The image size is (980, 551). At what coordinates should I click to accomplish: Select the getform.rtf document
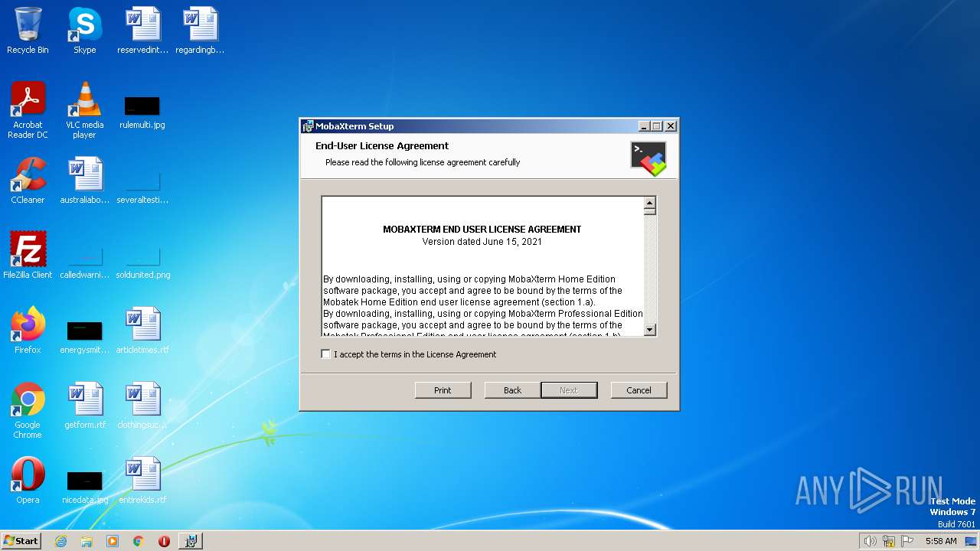pyautogui.click(x=84, y=406)
